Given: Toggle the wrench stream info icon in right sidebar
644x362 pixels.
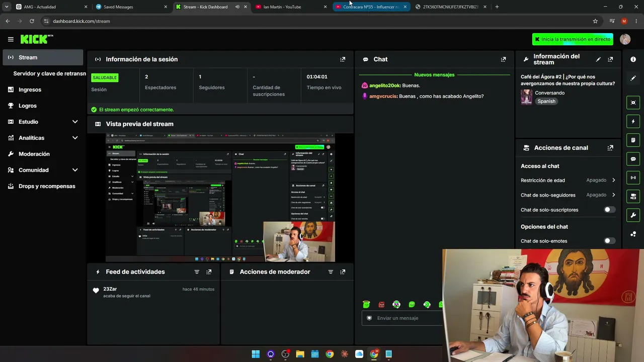Looking at the screenshot, I should [633, 215].
